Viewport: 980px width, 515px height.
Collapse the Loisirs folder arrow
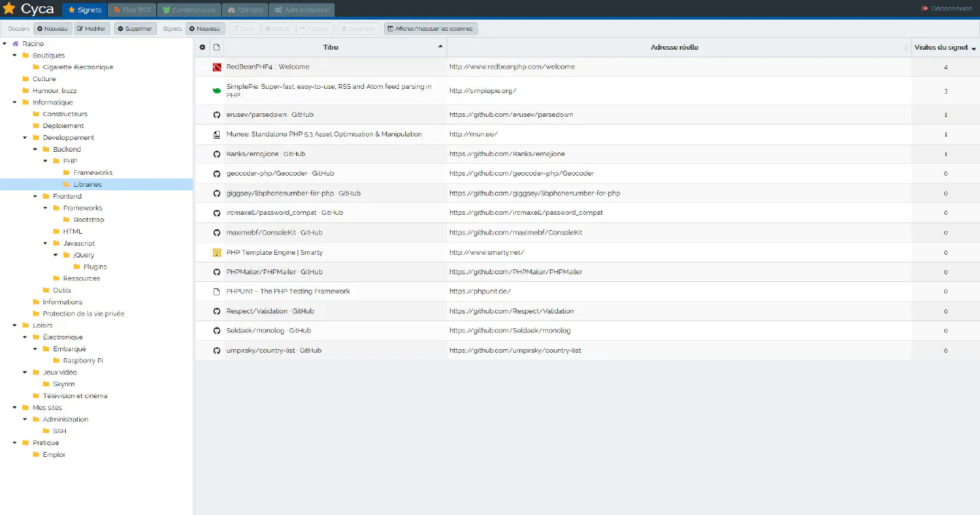[x=15, y=325]
